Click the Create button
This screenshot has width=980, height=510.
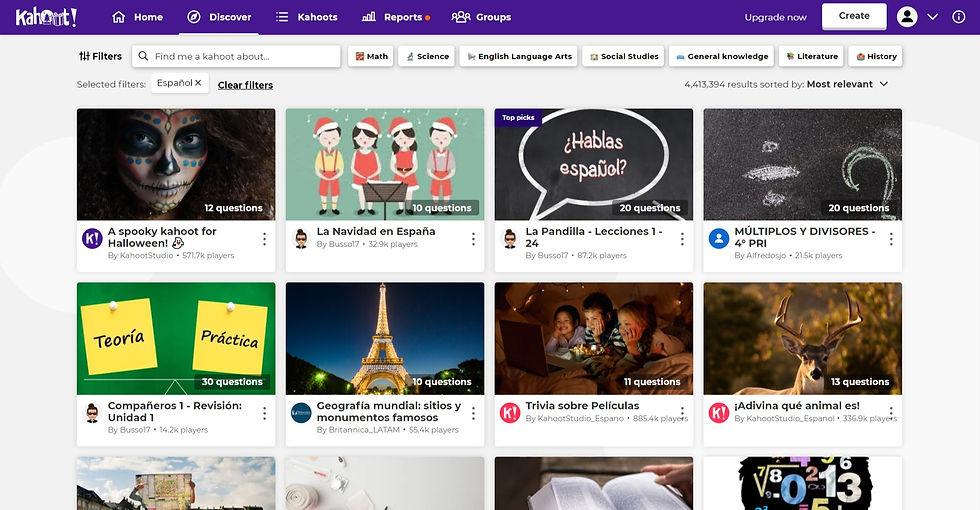854,16
